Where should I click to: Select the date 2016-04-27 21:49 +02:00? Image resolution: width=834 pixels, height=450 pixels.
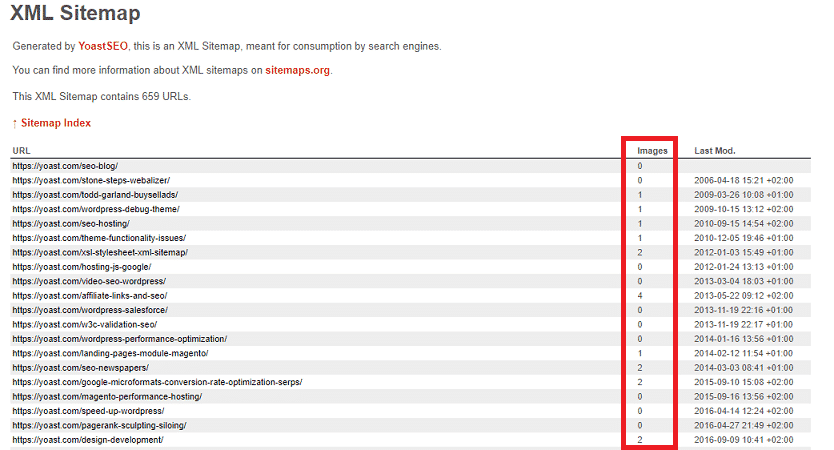(744, 425)
